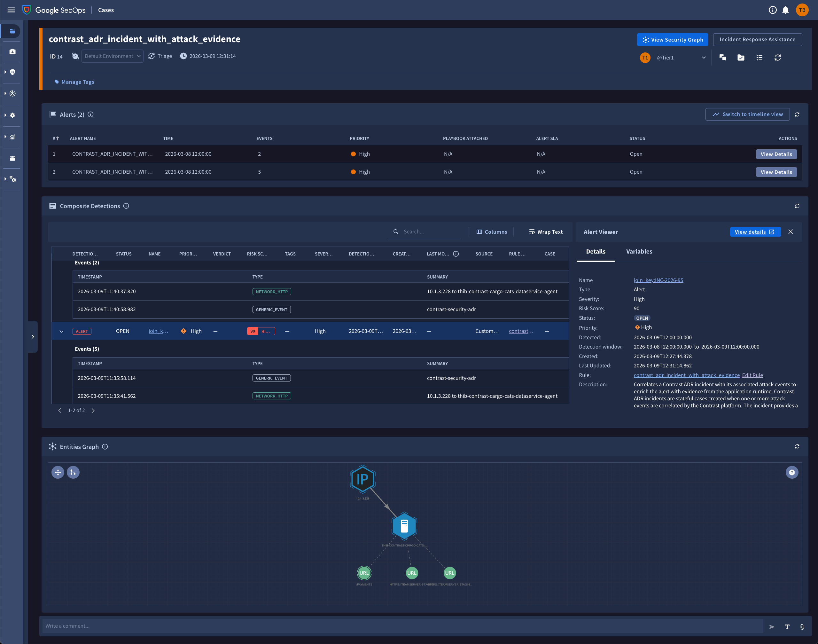Viewport: 818px width, 644px height.
Task: Open the briefcase workdesk sidebar icon
Action: click(x=12, y=52)
